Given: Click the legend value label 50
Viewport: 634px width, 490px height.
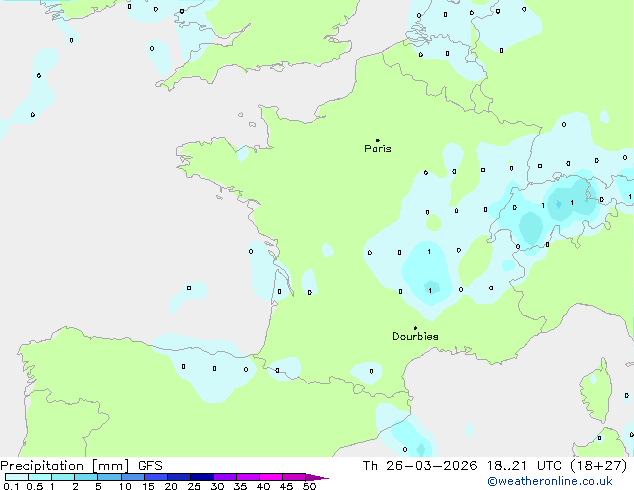Looking at the screenshot, I should (309, 486).
